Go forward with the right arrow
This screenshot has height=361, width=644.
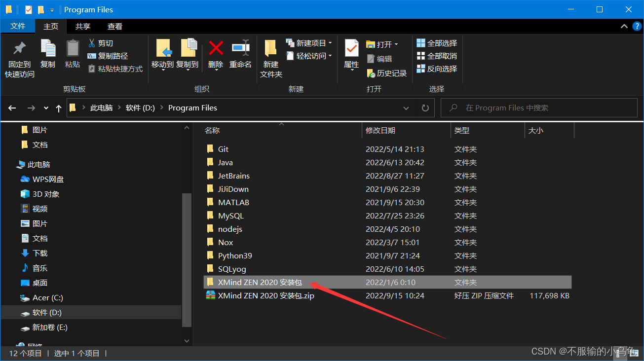31,108
